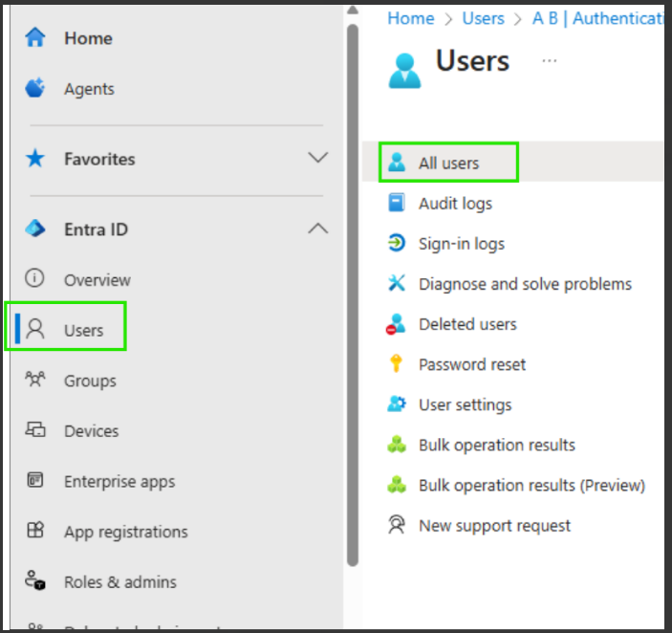This screenshot has height=633, width=672.
Task: Open the Agents icon in sidebar
Action: pos(35,88)
